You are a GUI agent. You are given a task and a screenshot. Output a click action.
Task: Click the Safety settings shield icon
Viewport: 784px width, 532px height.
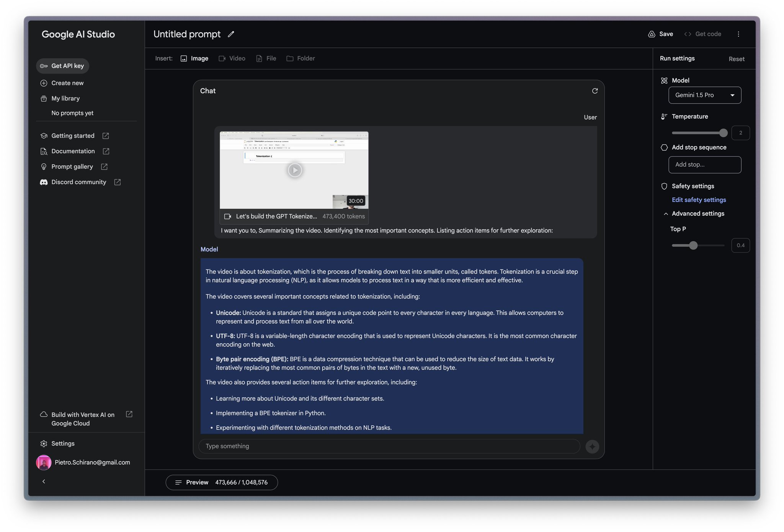[x=664, y=186]
